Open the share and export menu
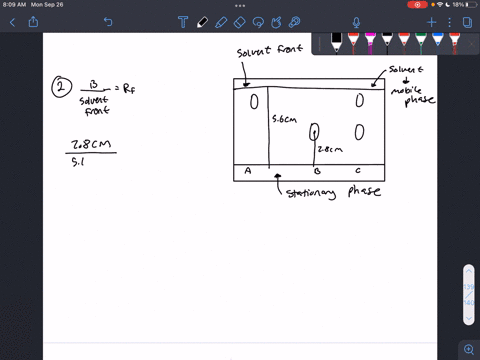This screenshot has width=480, height=360. coord(33,22)
